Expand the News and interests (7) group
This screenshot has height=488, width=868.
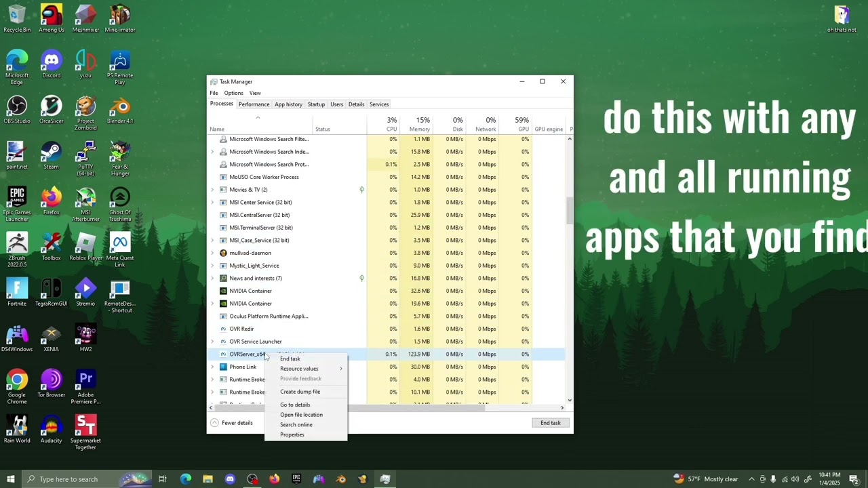(x=212, y=278)
